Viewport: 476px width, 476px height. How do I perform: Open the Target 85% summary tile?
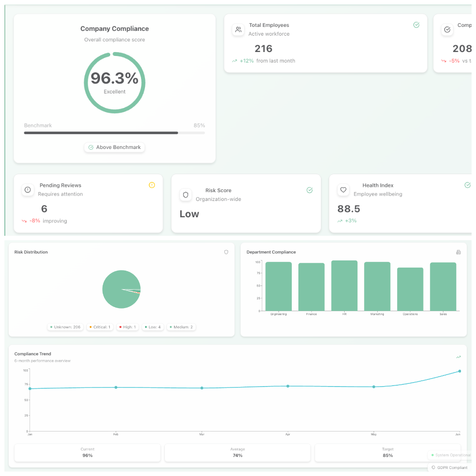388,453
